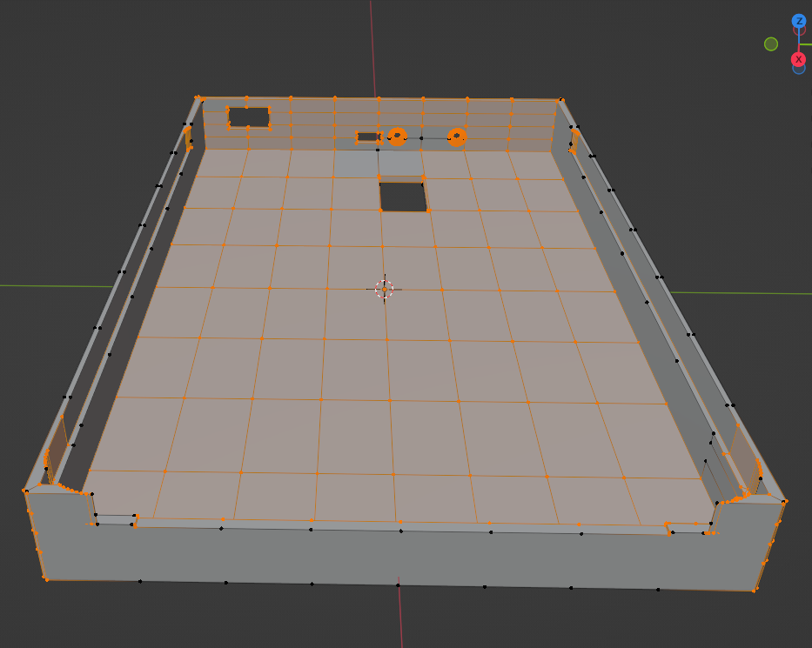Select the right circular hole on back wall
Viewport: 812px width, 648px height.
pos(457,137)
